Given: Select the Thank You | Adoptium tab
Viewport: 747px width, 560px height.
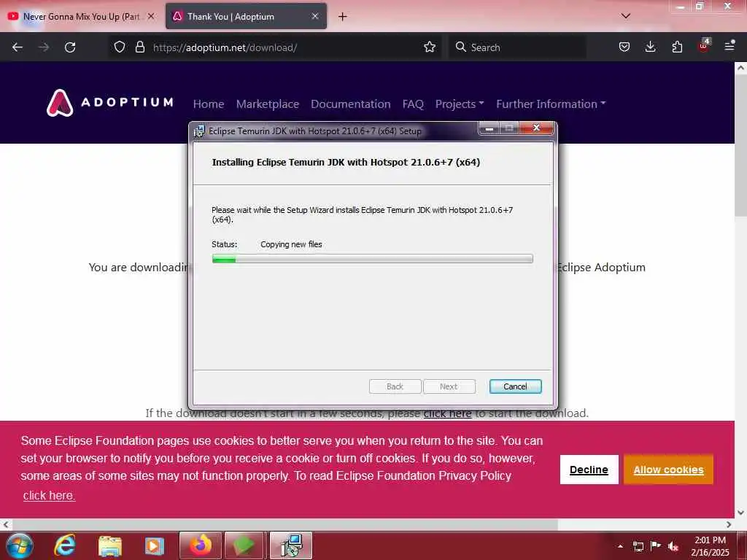Looking at the screenshot, I should pyautogui.click(x=247, y=16).
